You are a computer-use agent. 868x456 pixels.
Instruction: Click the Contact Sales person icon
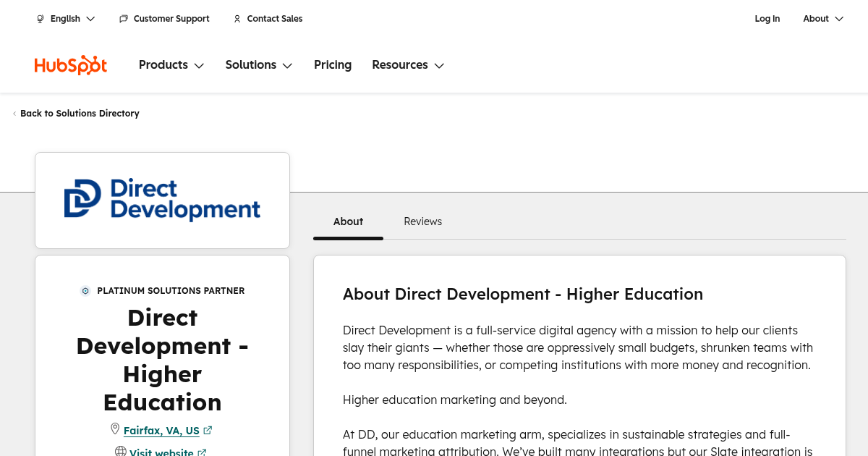[x=237, y=19]
